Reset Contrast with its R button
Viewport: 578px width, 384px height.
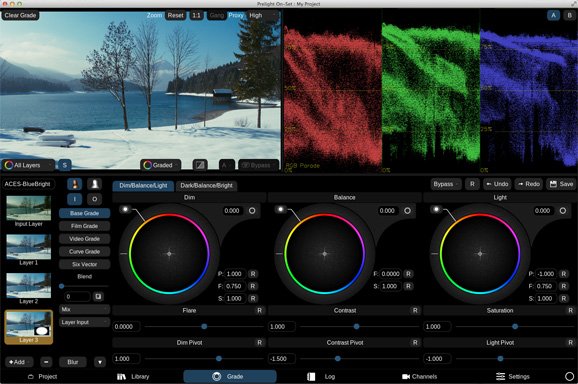(x=415, y=310)
